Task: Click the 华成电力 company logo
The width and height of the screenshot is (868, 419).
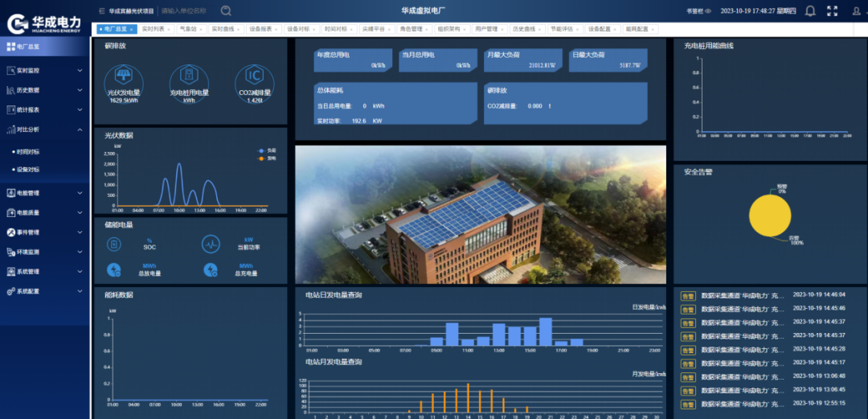Action: 44,23
